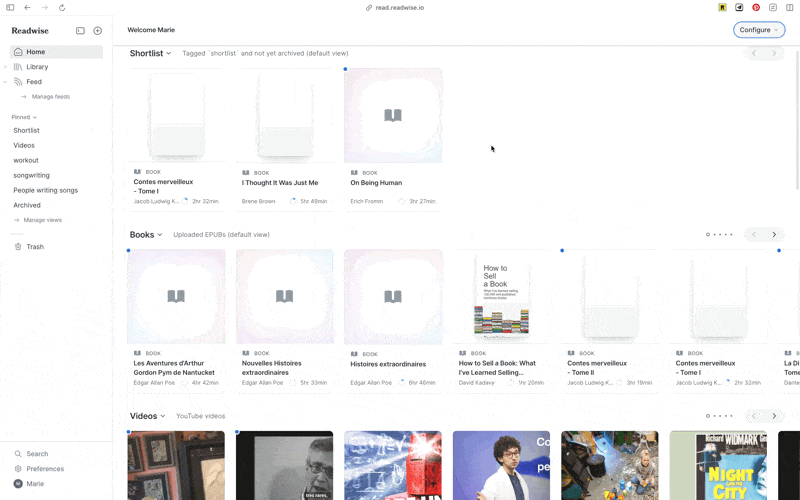Open the pinned workout view
Image resolution: width=800 pixels, height=500 pixels.
tap(26, 160)
